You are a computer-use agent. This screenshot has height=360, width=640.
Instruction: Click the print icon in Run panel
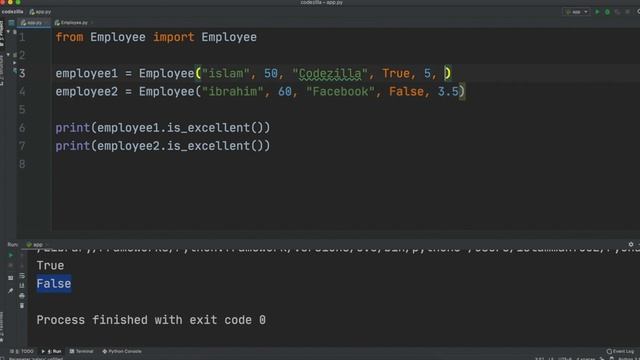[22, 296]
